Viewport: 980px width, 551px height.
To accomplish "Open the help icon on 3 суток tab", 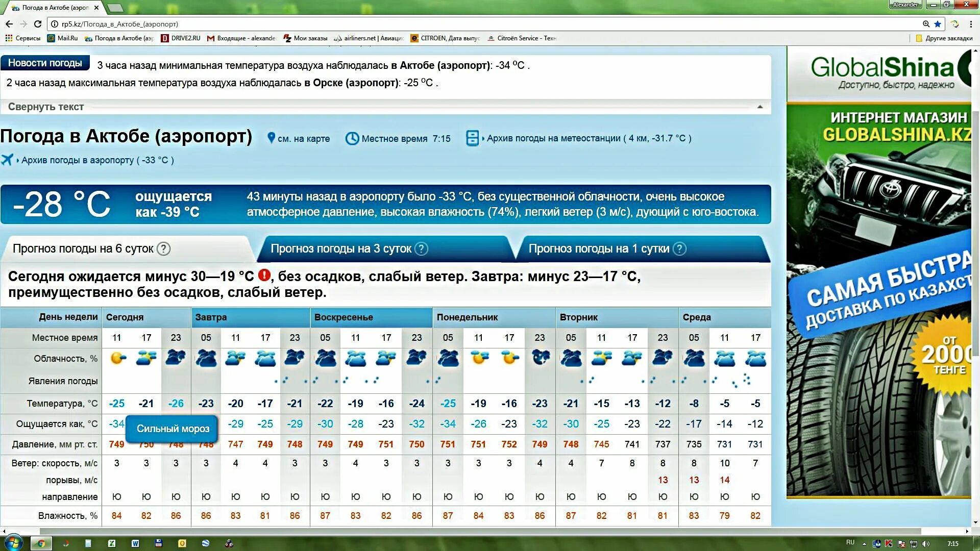I will [x=421, y=249].
